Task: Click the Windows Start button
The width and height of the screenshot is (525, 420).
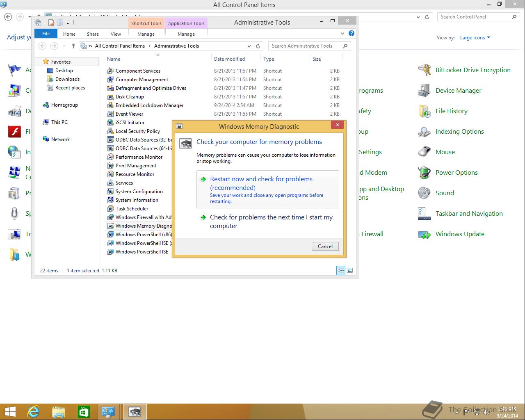Action: coord(10,411)
